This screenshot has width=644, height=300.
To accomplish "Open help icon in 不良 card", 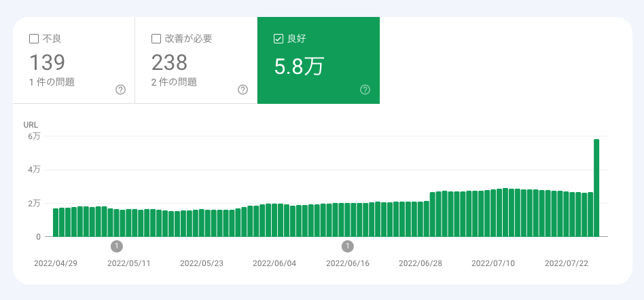I will tap(120, 90).
